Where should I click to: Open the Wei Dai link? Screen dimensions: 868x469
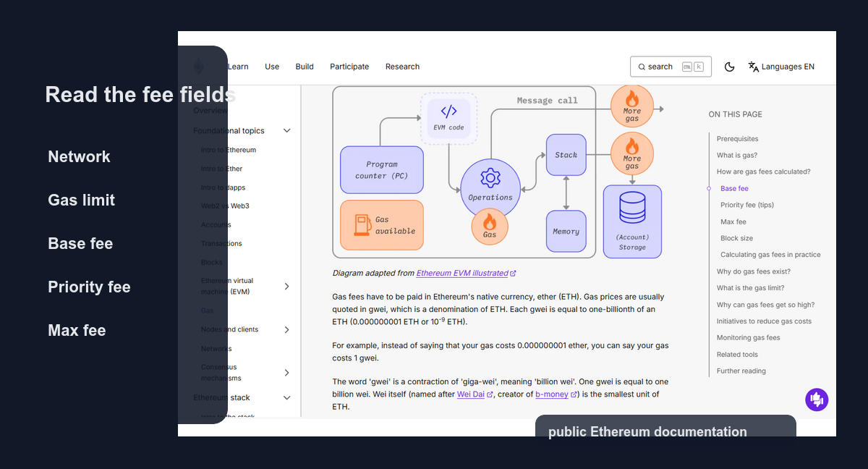click(x=471, y=394)
